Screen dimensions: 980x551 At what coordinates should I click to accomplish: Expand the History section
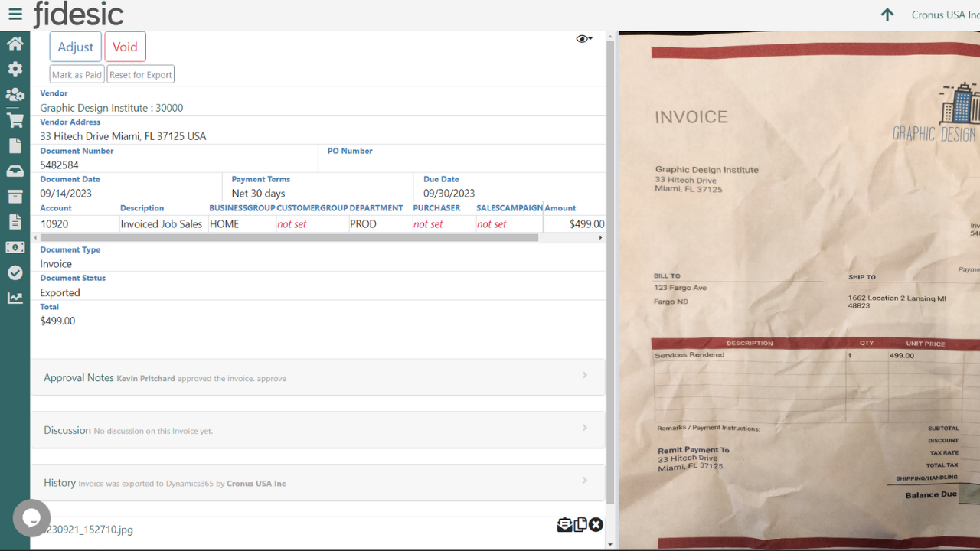click(318, 482)
